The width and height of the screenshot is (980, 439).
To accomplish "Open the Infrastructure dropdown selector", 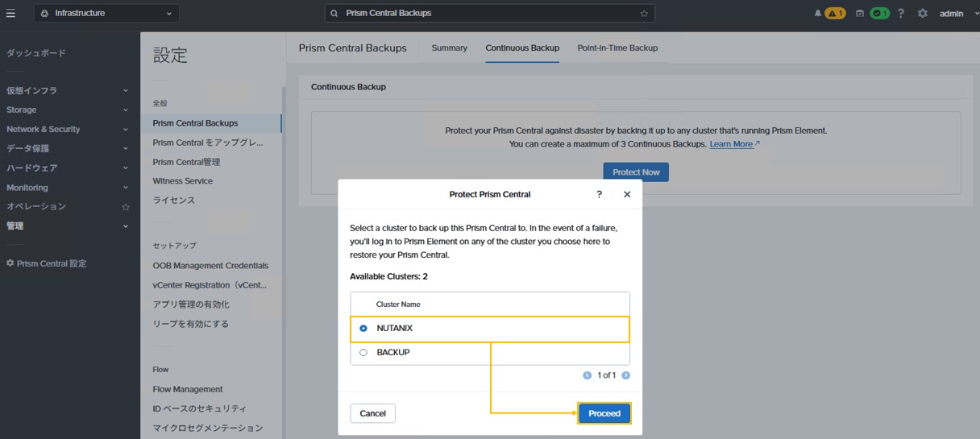I will pos(106,13).
